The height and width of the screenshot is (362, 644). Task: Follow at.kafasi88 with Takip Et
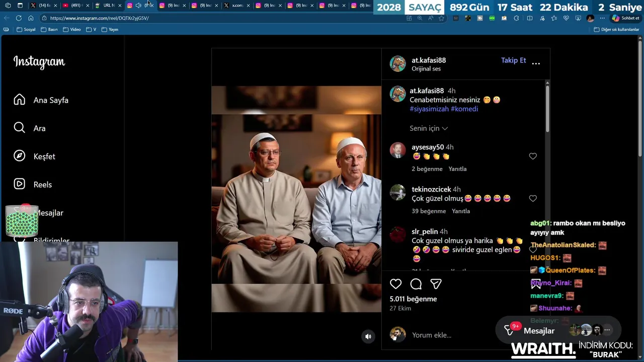click(x=513, y=60)
